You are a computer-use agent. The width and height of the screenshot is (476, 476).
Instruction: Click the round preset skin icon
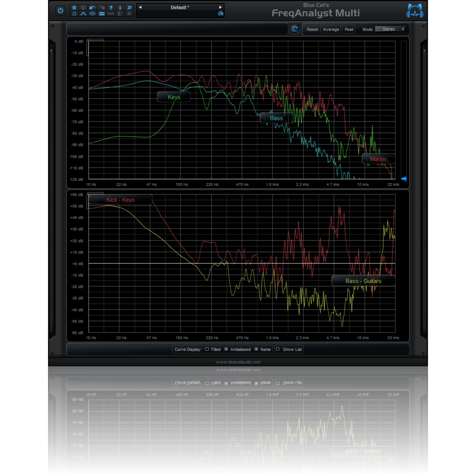click(221, 14)
